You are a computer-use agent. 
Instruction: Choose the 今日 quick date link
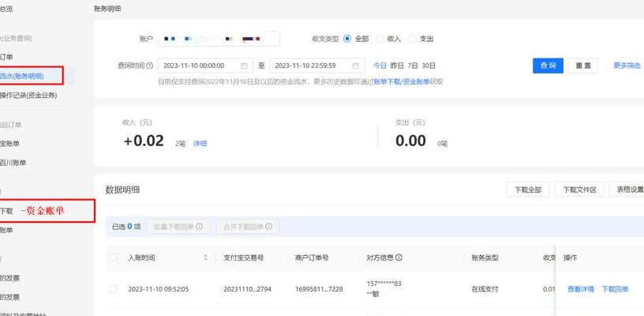[x=380, y=66]
